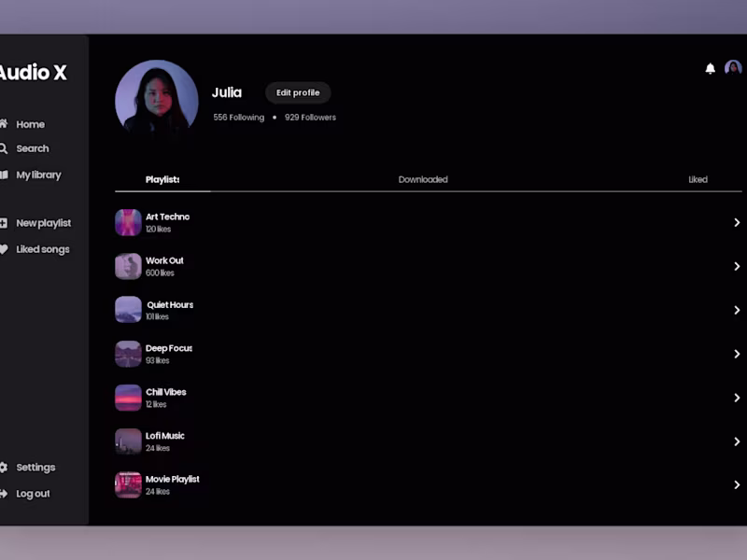Click the Edit profile button
The width and height of the screenshot is (747, 560).
(x=298, y=92)
